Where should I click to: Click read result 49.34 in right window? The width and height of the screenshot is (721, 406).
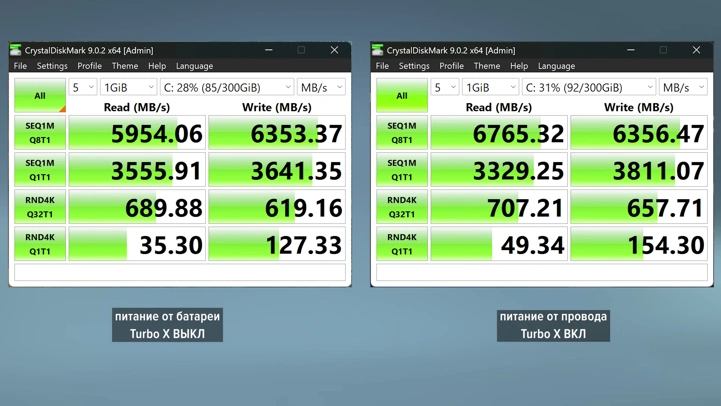coord(499,244)
